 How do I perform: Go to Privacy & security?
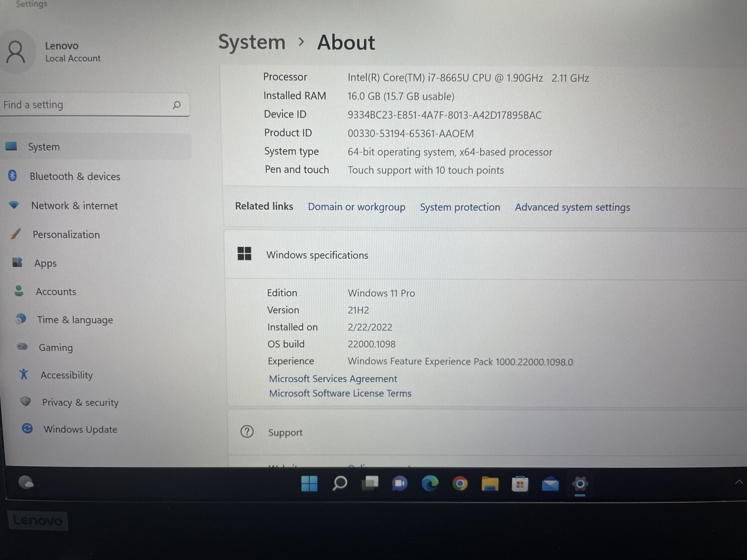(x=80, y=402)
